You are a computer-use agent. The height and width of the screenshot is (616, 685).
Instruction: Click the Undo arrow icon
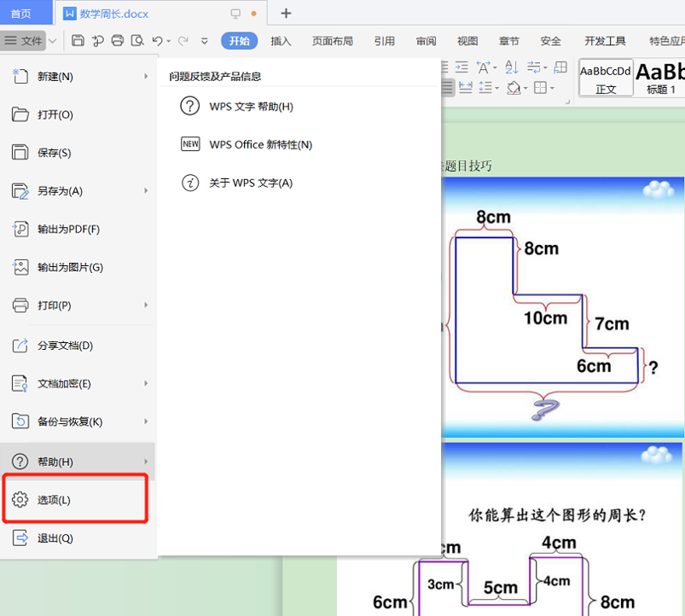pos(157,41)
